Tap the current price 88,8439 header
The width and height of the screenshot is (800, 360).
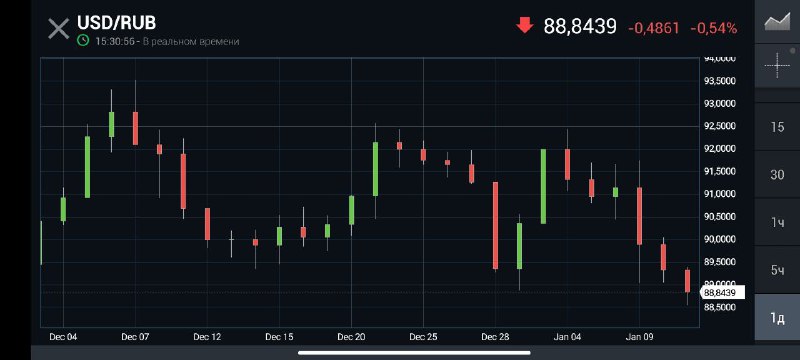pyautogui.click(x=580, y=26)
